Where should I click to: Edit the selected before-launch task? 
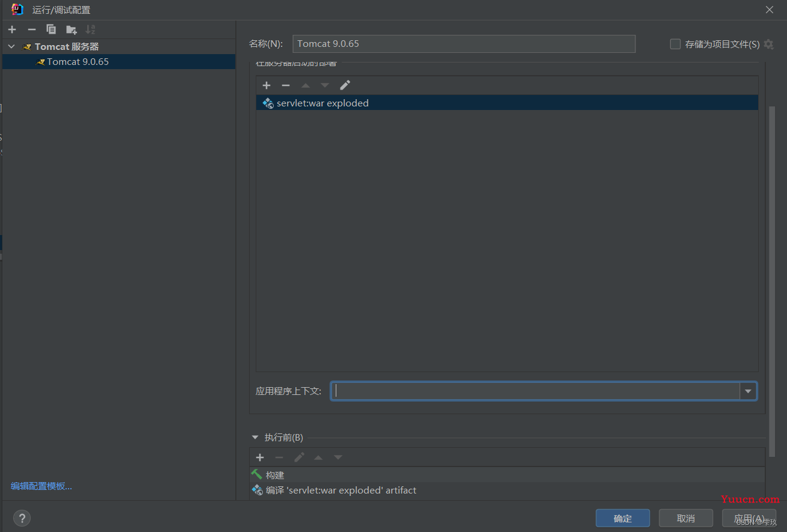point(299,457)
